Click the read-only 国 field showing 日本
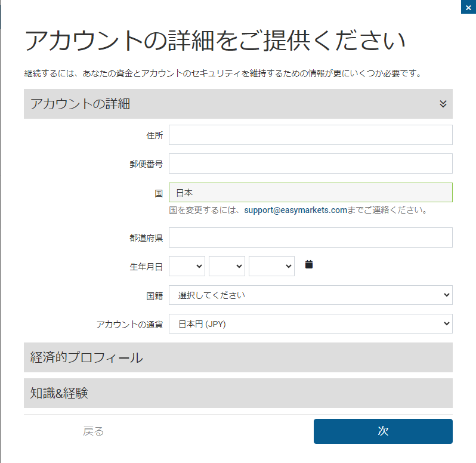Viewport: 476px width, 463px height. click(310, 193)
